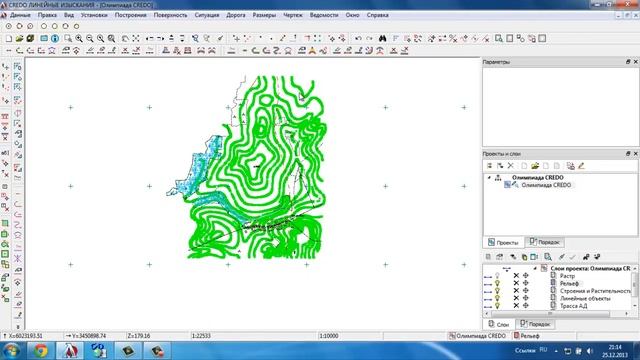The height and width of the screenshot is (360, 640).
Task: Select the Олимпиада CREDO child project item
Action: tap(546, 185)
